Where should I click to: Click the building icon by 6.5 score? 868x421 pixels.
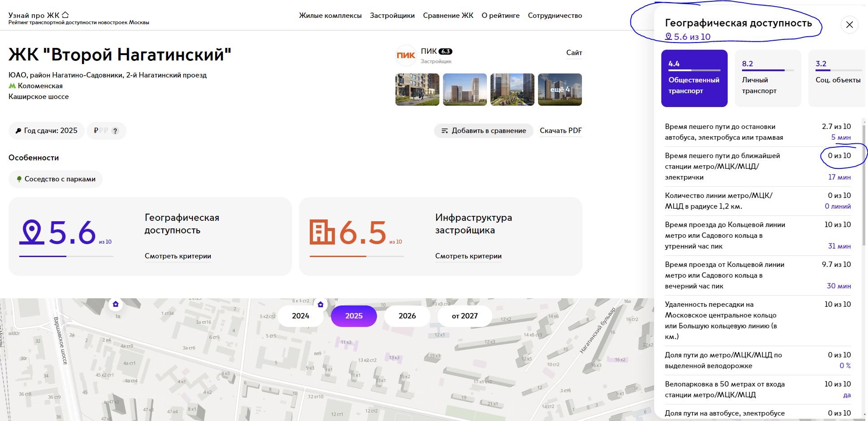point(322,232)
